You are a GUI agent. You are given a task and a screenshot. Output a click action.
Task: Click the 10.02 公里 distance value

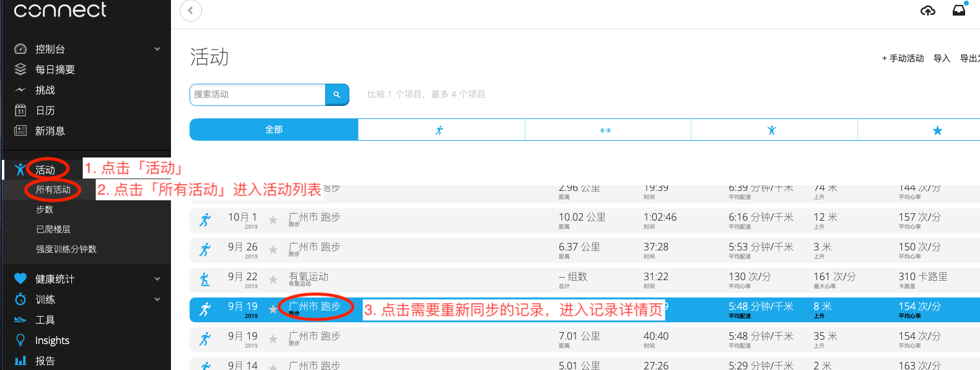coord(582,218)
